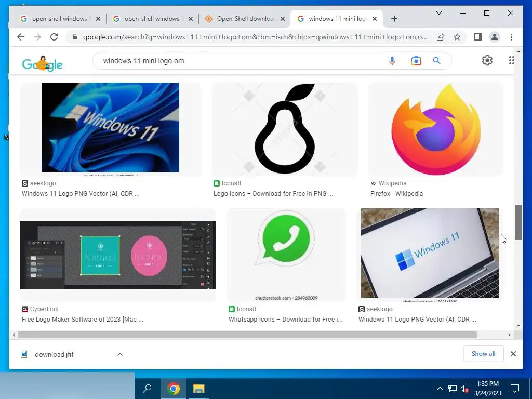Open Google quick settings gear
532x399 pixels.
[487, 60]
